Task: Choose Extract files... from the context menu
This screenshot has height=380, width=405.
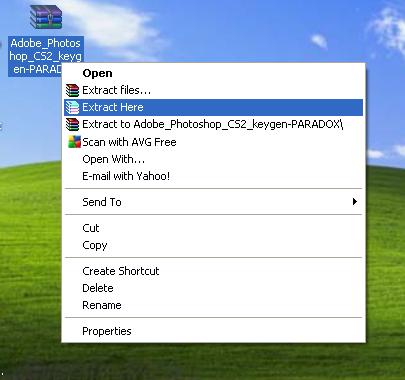Action: tap(213, 90)
